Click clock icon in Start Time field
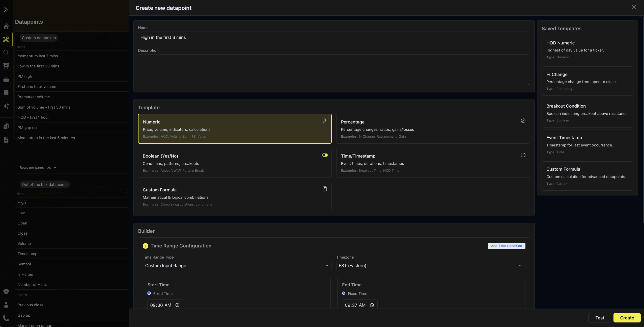This screenshot has width=644, height=327. [x=177, y=305]
